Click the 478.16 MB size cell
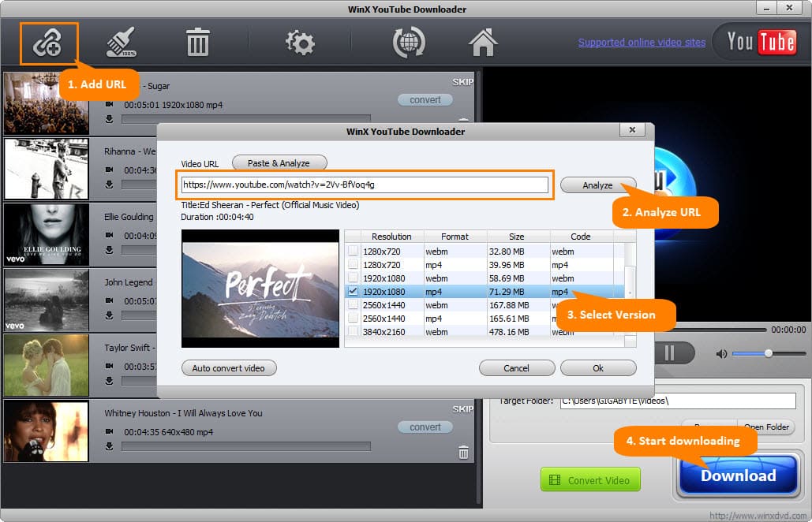The width and height of the screenshot is (812, 522). 509,332
